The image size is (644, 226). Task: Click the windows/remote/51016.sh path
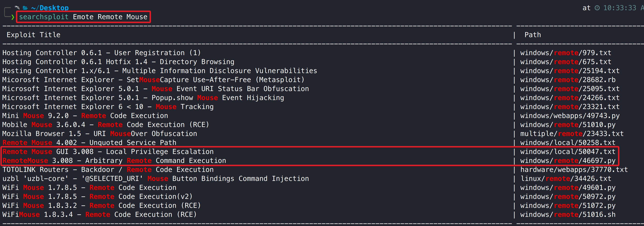pyautogui.click(x=568, y=214)
